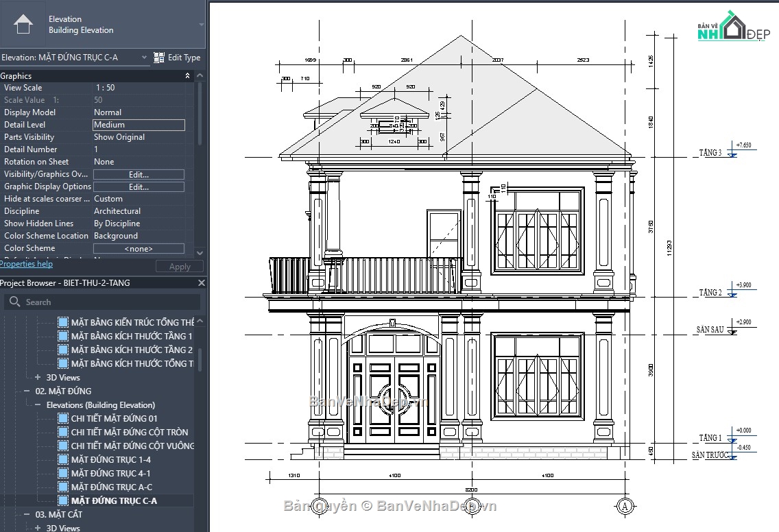779x532 pixels.
Task: Click the TẦNG 2 level label
Action: point(710,293)
